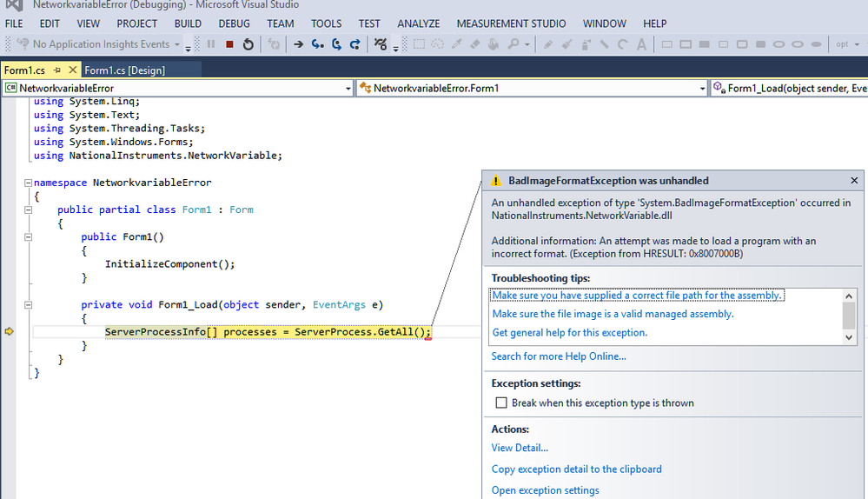Collapse the Form1 class outline
Viewport: 868px width, 499px height.
(28, 210)
